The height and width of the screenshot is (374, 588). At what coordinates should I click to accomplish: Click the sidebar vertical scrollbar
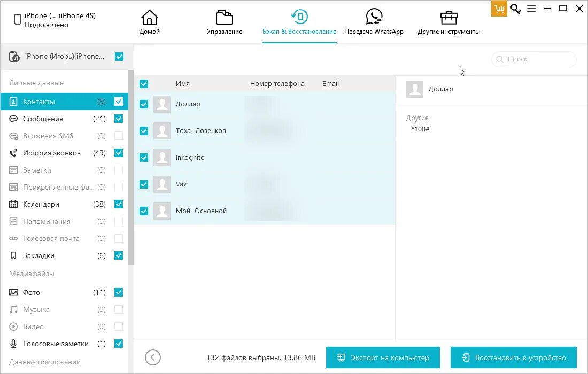[131, 168]
